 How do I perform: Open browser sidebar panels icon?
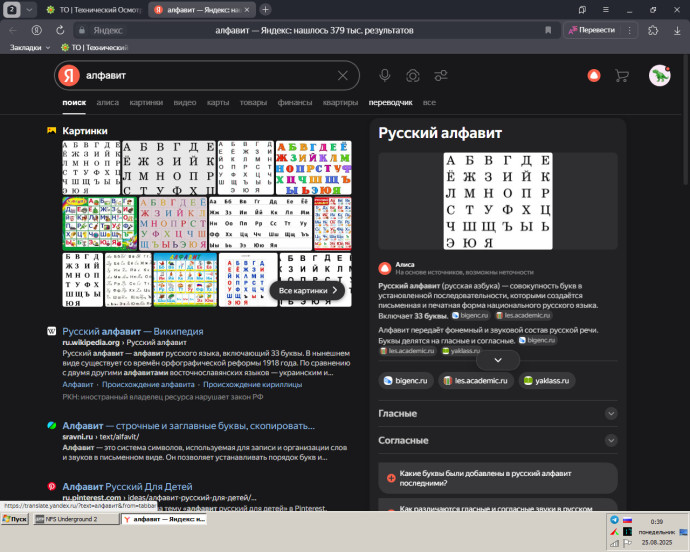(x=582, y=9)
